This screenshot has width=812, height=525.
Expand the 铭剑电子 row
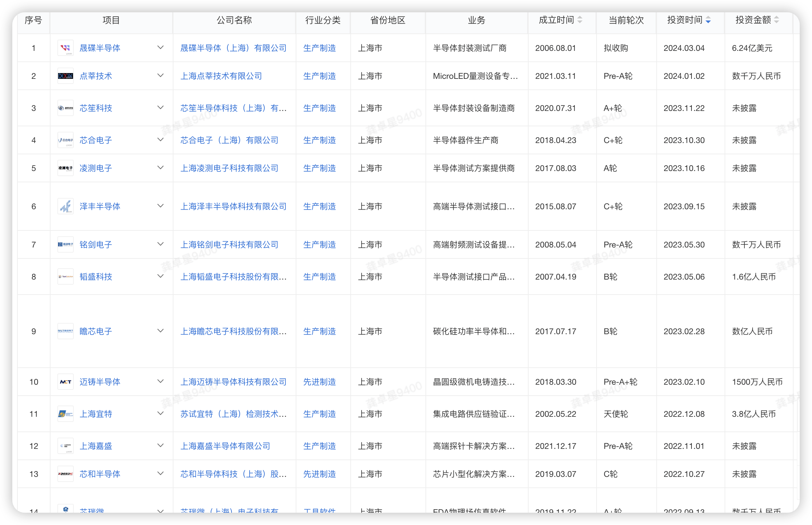pos(160,244)
